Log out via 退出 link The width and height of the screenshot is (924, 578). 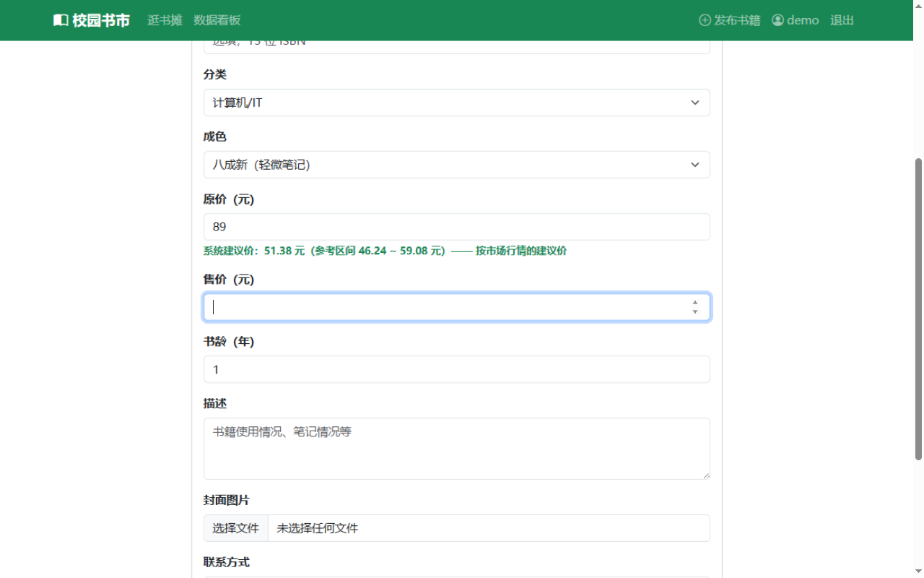(842, 20)
